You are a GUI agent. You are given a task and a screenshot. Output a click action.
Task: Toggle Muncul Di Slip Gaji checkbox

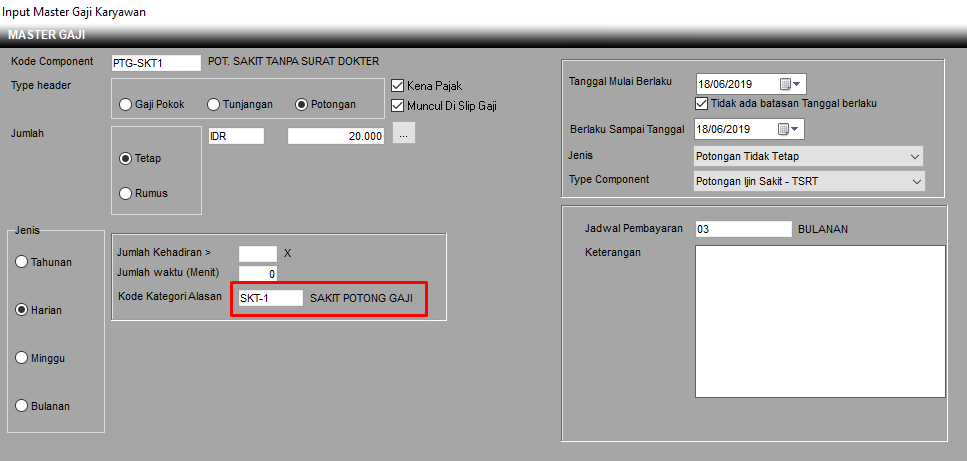pyautogui.click(x=398, y=105)
